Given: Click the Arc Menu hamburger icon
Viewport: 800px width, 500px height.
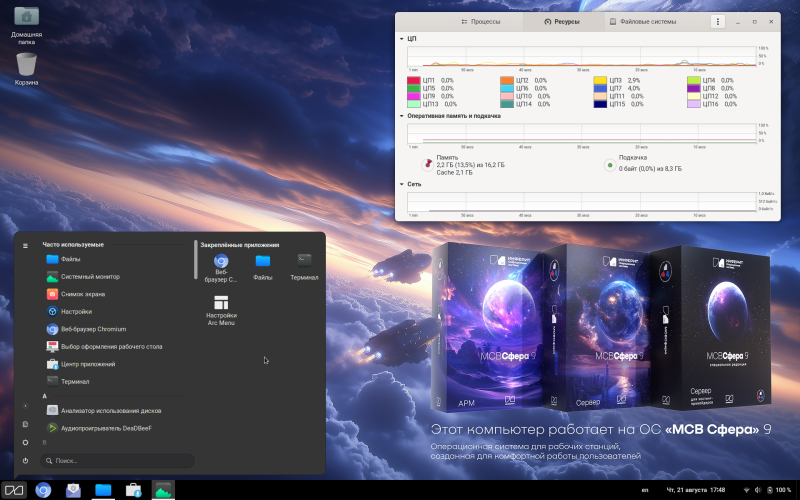Looking at the screenshot, I should point(25,244).
